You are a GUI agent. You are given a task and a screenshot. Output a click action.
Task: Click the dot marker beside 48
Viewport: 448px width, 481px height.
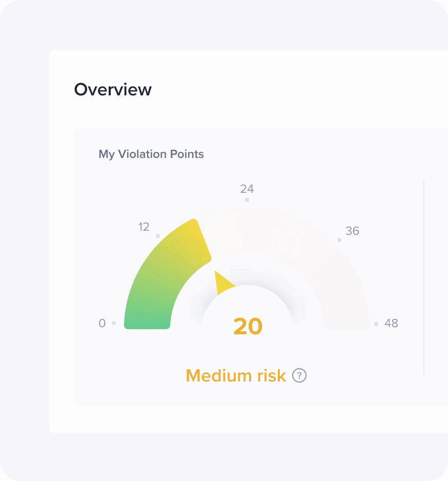(376, 324)
